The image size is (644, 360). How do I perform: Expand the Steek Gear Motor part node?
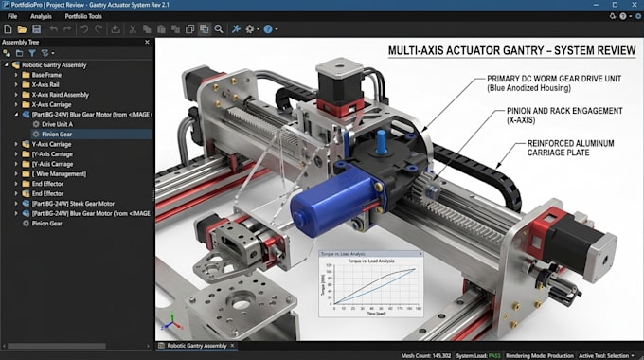coord(16,204)
